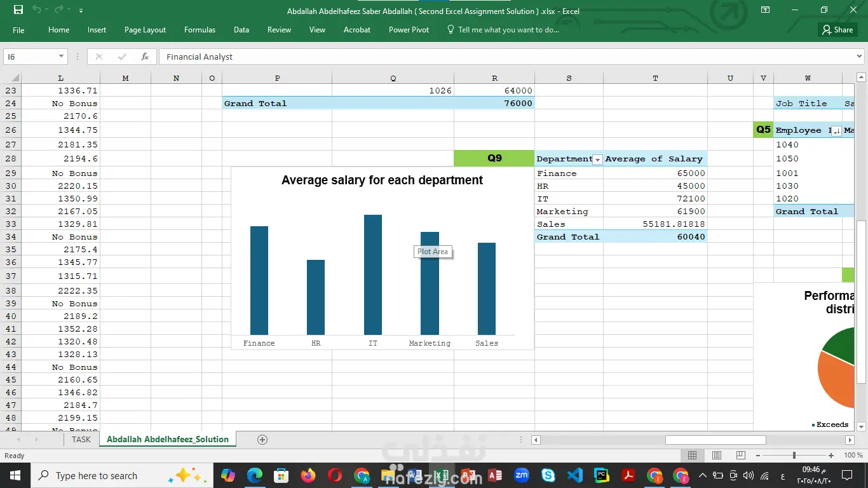Open the Power Pivot ribbon tab
Screen dimensions: 868x488
[x=409, y=30]
